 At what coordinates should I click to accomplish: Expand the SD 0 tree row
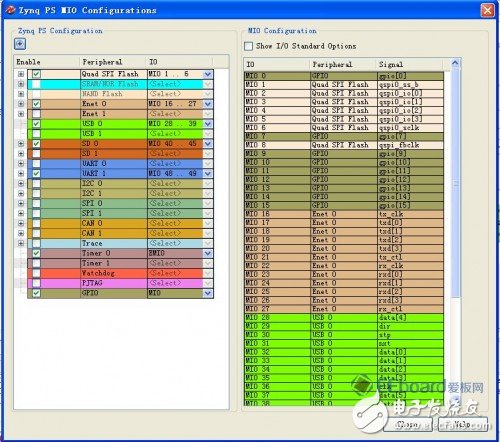click(x=21, y=144)
